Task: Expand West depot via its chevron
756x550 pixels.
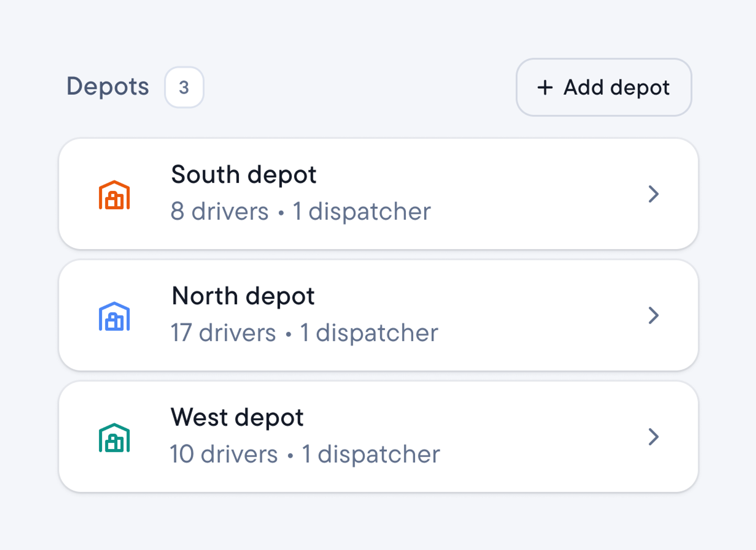Action: (x=653, y=437)
